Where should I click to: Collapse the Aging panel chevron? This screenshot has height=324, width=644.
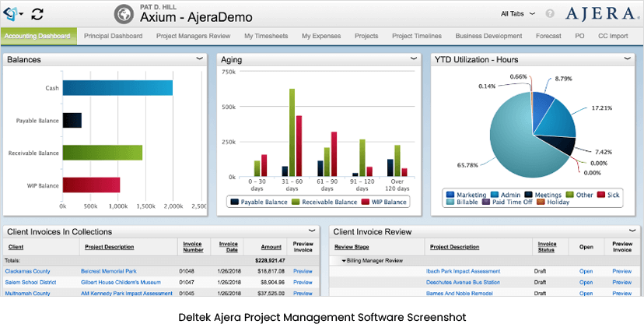[414, 58]
